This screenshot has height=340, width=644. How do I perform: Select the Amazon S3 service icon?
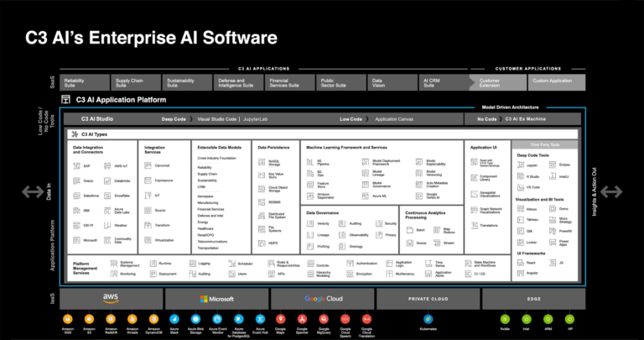(x=89, y=318)
